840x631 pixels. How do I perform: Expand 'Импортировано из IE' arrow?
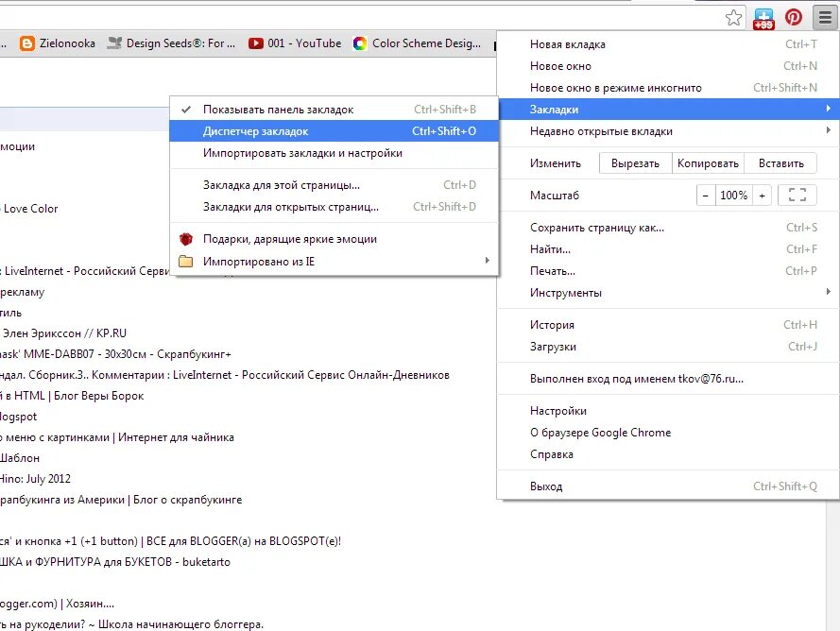point(487,261)
